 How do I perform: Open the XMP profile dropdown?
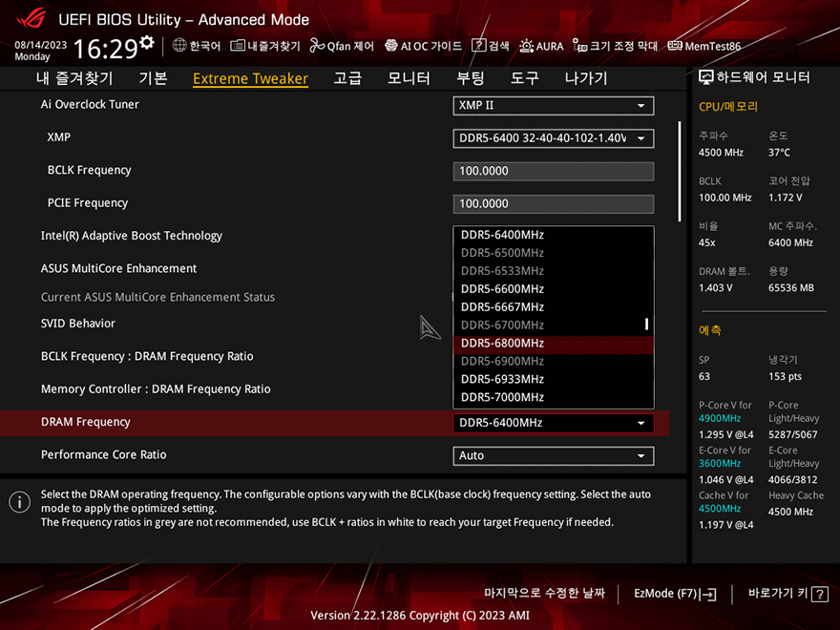coord(554,138)
